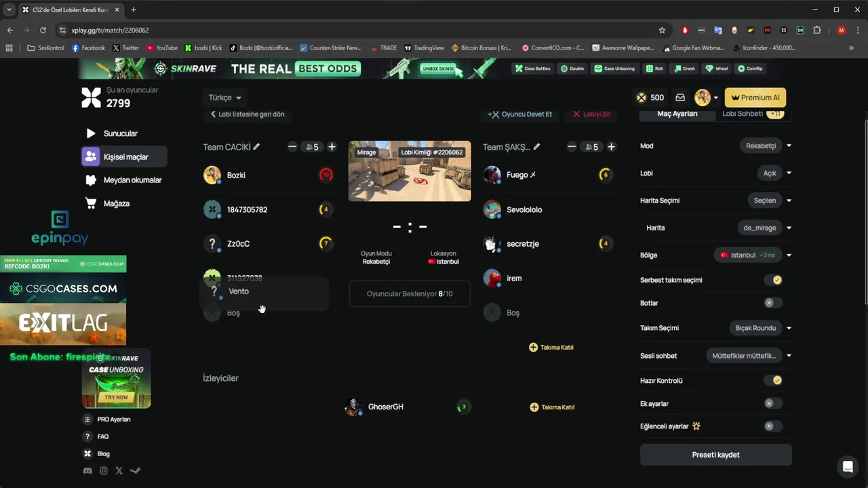
Task: Open the Bölge Istanbul dropdown
Action: [753, 255]
